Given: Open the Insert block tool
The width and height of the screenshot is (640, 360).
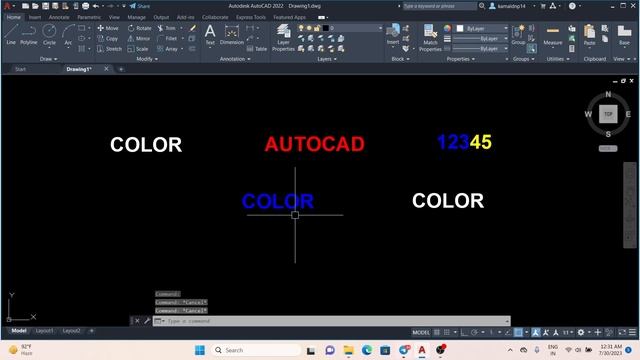Looking at the screenshot, I should pos(393,34).
